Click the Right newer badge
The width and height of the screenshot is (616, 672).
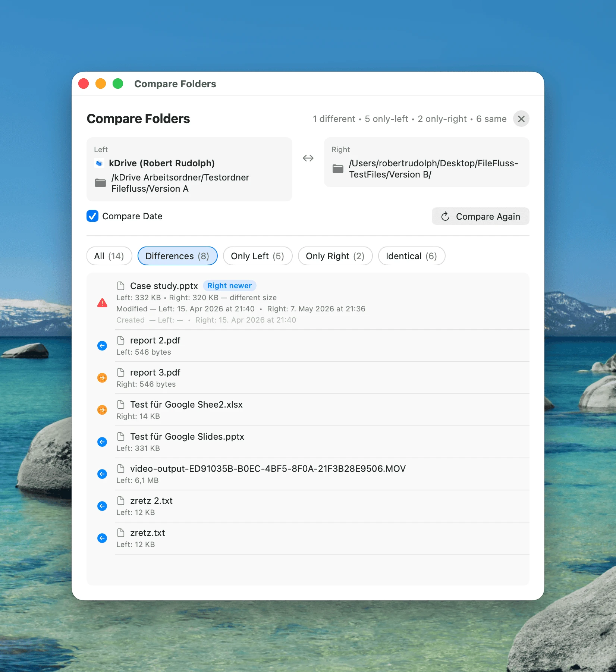[x=229, y=286]
